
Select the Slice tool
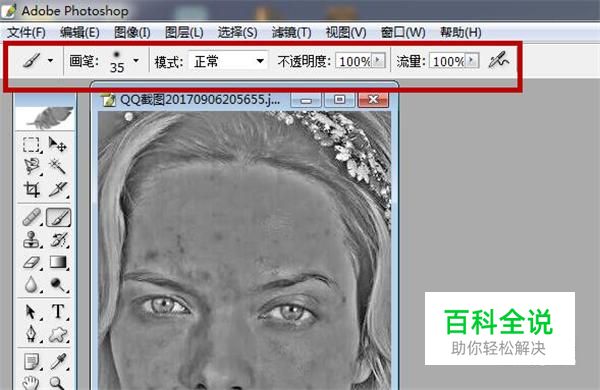pyautogui.click(x=58, y=189)
